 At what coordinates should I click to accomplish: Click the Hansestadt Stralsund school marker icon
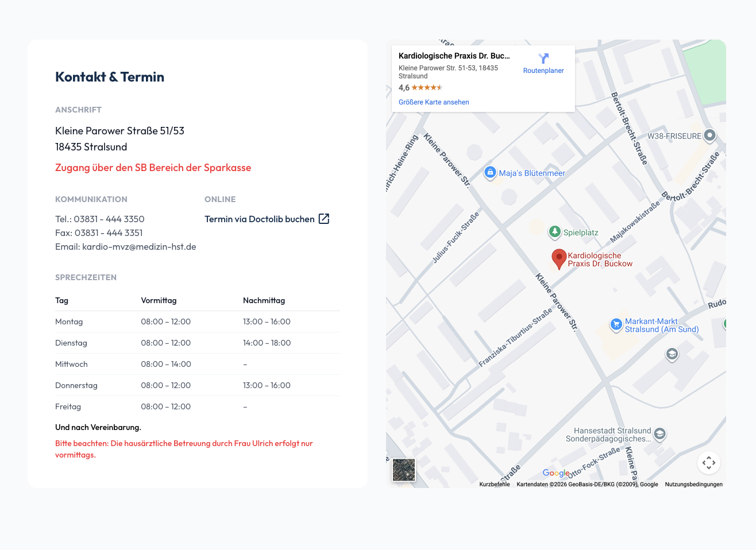click(x=660, y=433)
